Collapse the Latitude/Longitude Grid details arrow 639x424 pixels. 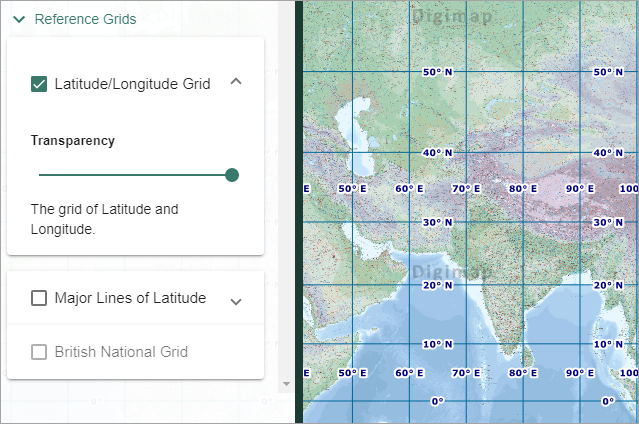[236, 83]
